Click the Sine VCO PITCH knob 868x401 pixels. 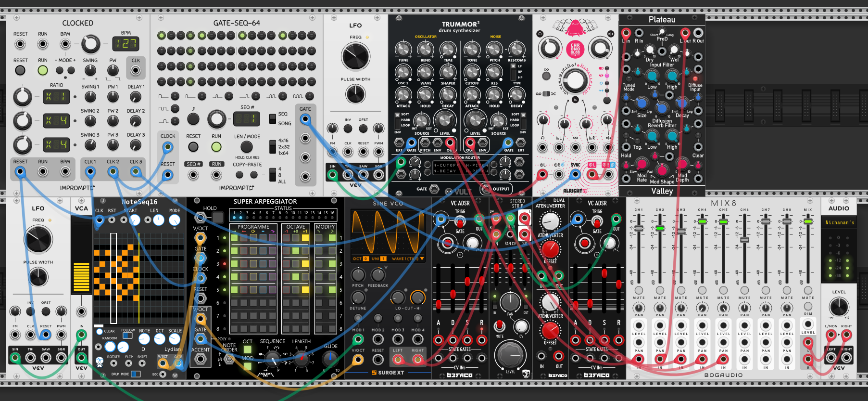[x=358, y=275]
